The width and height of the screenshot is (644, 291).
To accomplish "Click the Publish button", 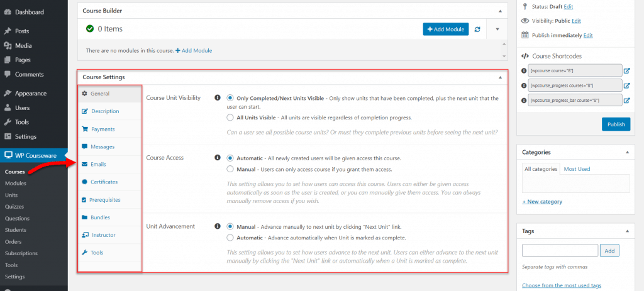I will pos(616,124).
